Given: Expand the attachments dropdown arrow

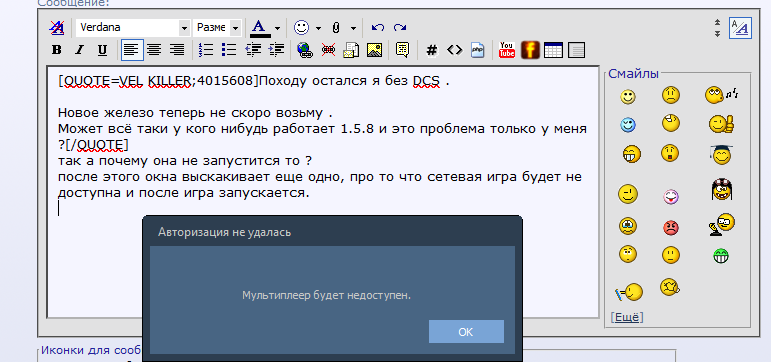Looking at the screenshot, I should 353,28.
